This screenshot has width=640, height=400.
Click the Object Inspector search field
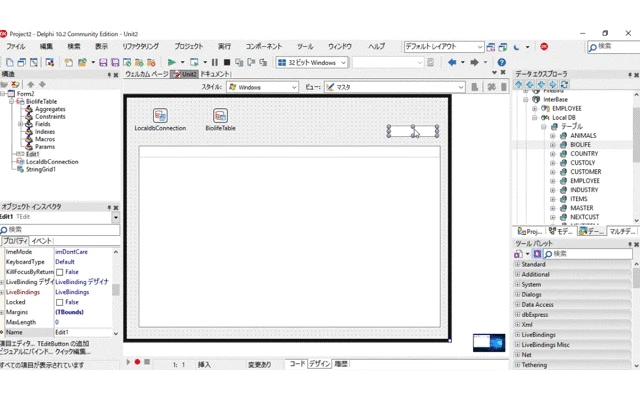coord(60,230)
